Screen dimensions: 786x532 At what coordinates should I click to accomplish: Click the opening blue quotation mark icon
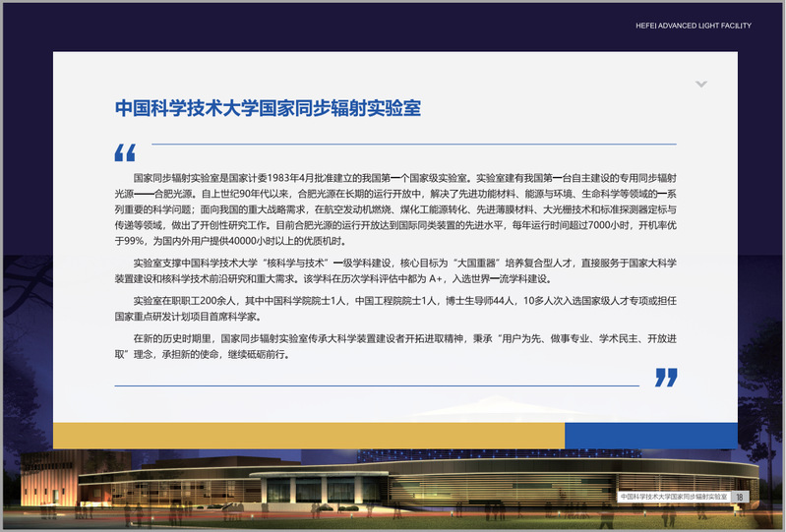(125, 152)
